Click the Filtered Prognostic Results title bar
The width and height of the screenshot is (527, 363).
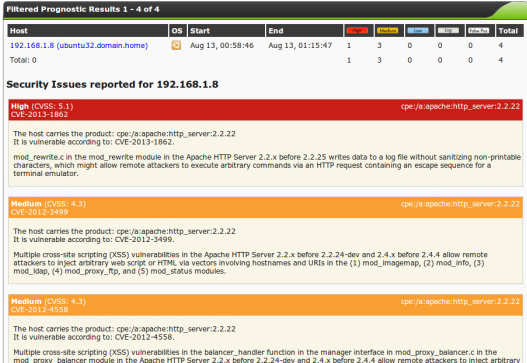point(262,9)
